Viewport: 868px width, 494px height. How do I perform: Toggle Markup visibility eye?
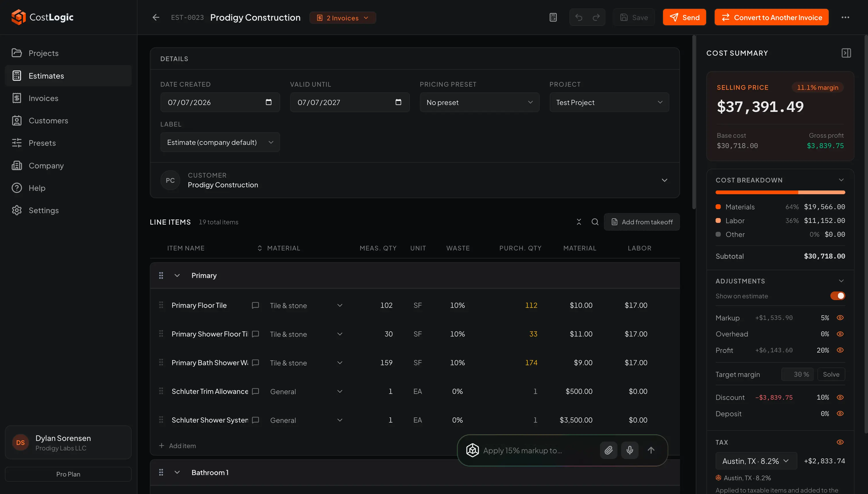840,318
